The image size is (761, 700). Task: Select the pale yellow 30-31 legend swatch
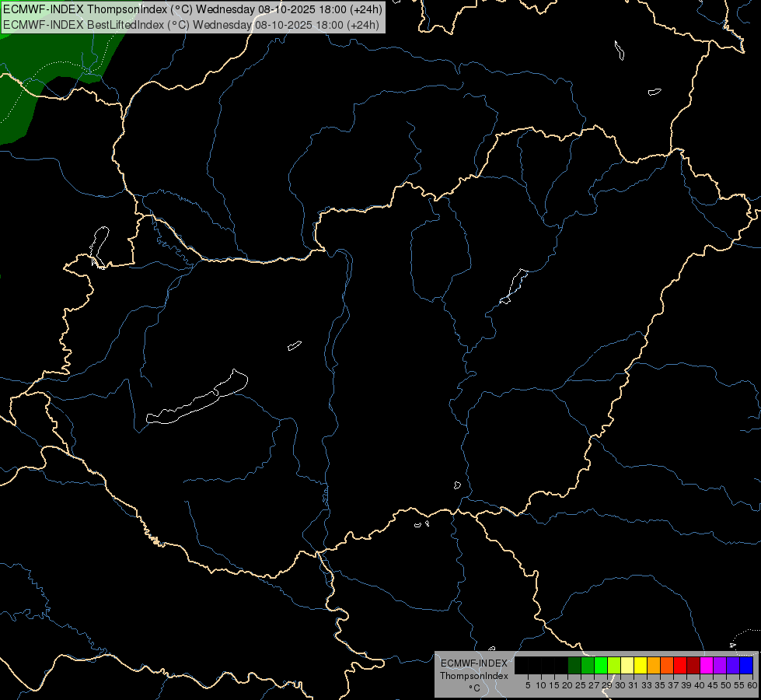click(627, 665)
